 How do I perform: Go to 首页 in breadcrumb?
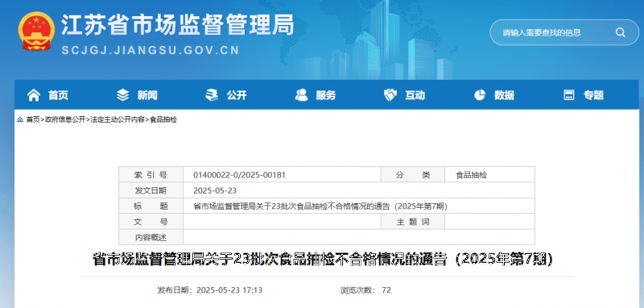(x=33, y=119)
